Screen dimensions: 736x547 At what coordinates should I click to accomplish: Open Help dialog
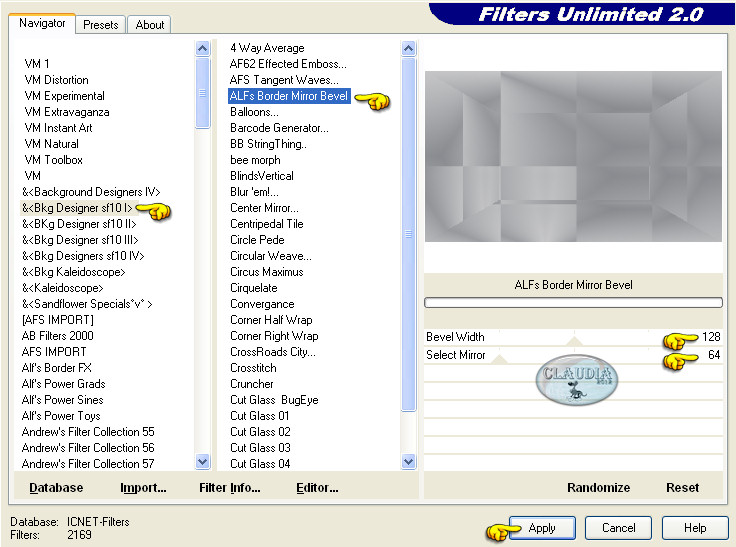pyautogui.click(x=695, y=528)
